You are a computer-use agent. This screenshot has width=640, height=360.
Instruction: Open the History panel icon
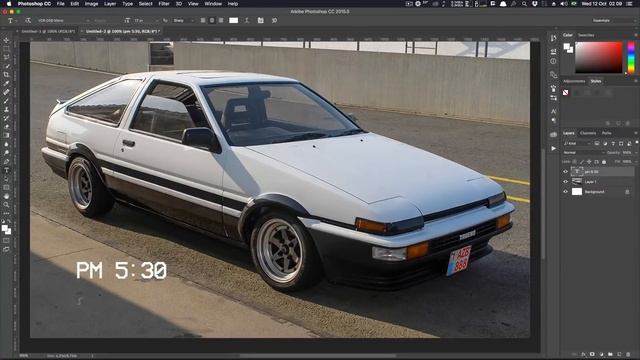pos(553,38)
